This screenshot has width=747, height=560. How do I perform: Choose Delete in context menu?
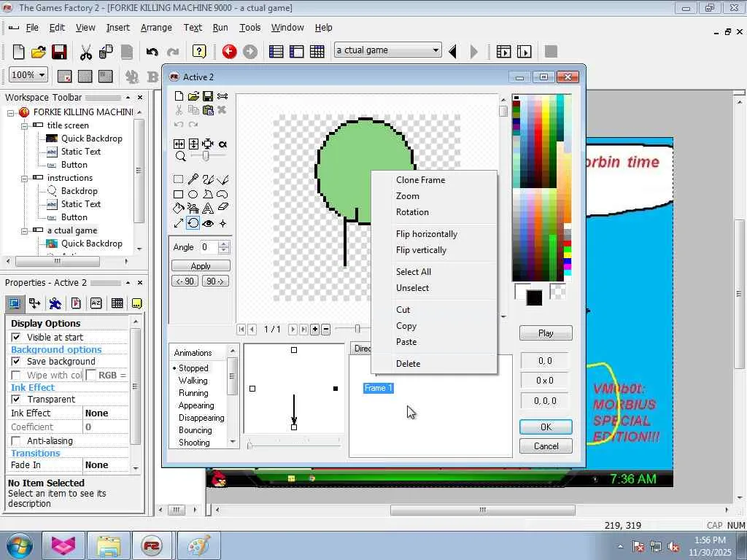(x=408, y=364)
